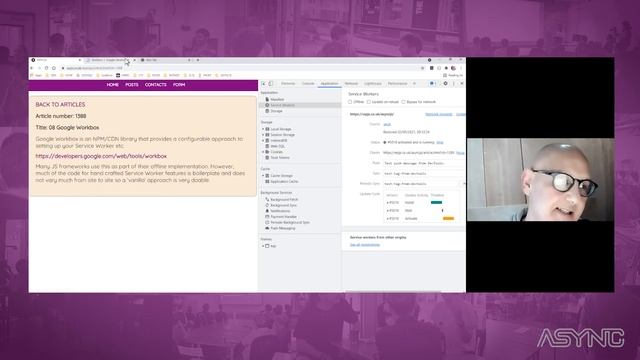Switch to the third browser tab
640x360 pixels.
tap(165, 60)
